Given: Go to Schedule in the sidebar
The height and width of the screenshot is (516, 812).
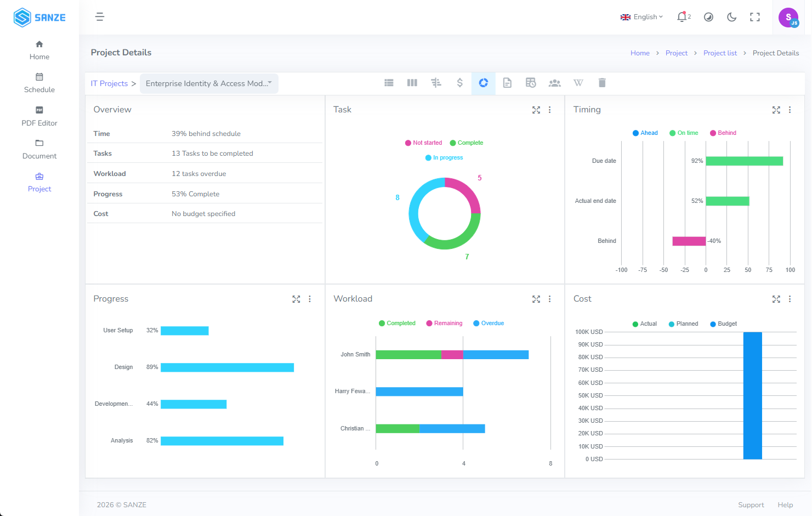Looking at the screenshot, I should (x=39, y=83).
